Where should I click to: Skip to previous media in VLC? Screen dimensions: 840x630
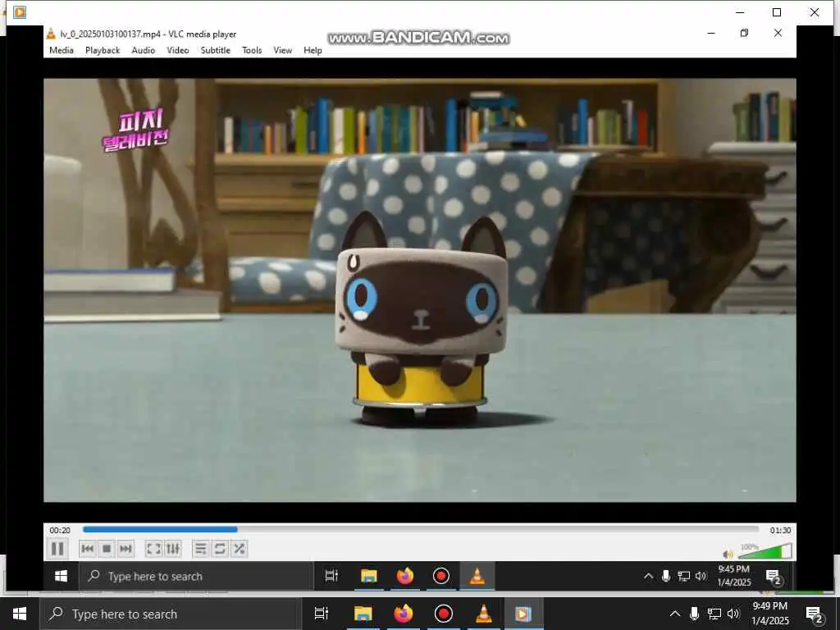click(x=87, y=549)
